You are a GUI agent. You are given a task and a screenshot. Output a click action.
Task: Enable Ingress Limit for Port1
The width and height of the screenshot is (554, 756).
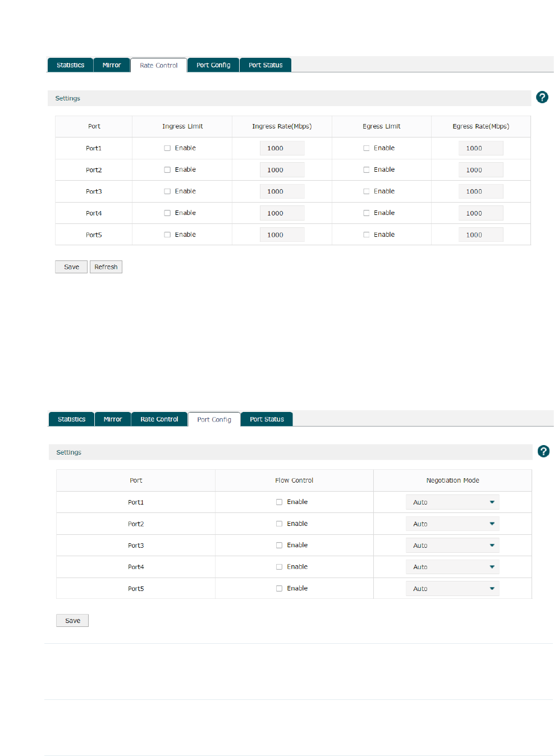point(167,148)
